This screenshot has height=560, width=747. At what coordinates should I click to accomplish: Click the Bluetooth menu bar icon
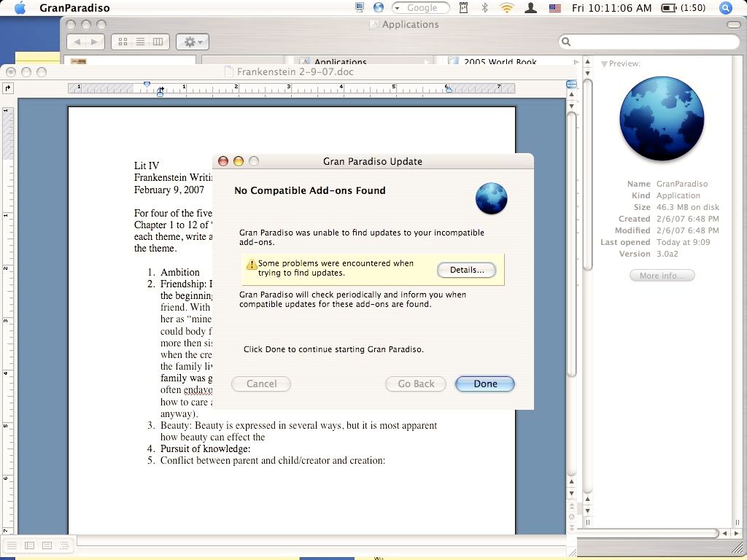click(485, 8)
